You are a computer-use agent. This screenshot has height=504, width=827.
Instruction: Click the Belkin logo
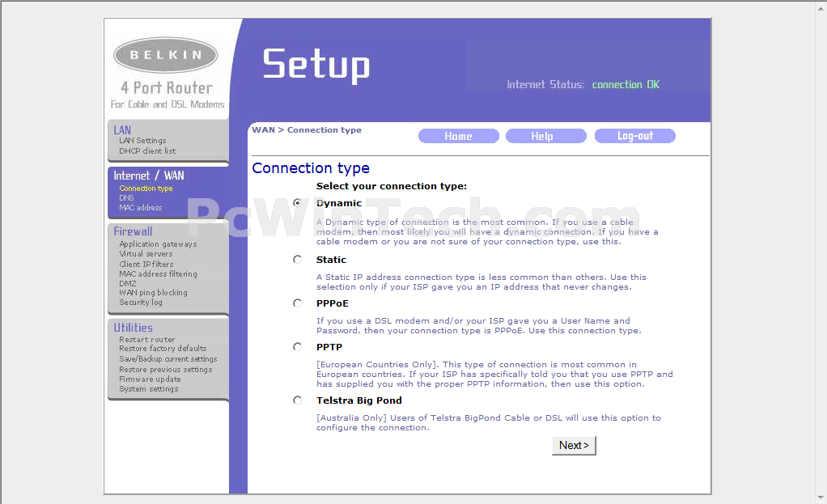[166, 55]
